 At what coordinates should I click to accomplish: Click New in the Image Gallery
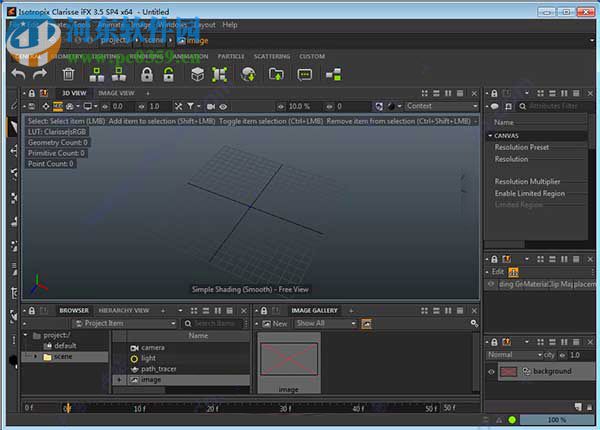tap(275, 323)
